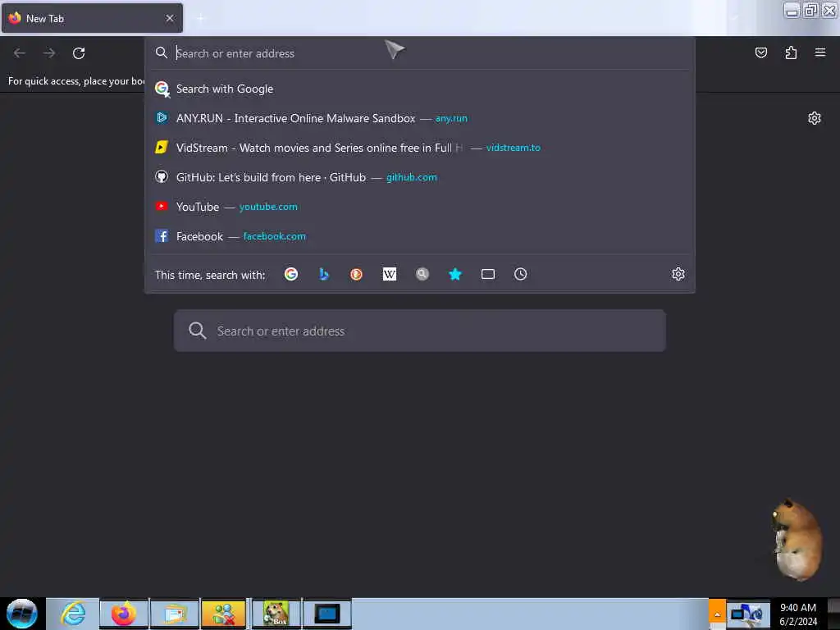Open the Save to Pocket icon
The width and height of the screenshot is (840, 630).
[760, 52]
